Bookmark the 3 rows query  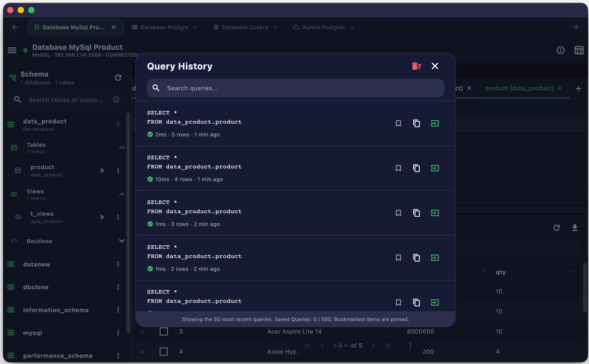pos(398,213)
